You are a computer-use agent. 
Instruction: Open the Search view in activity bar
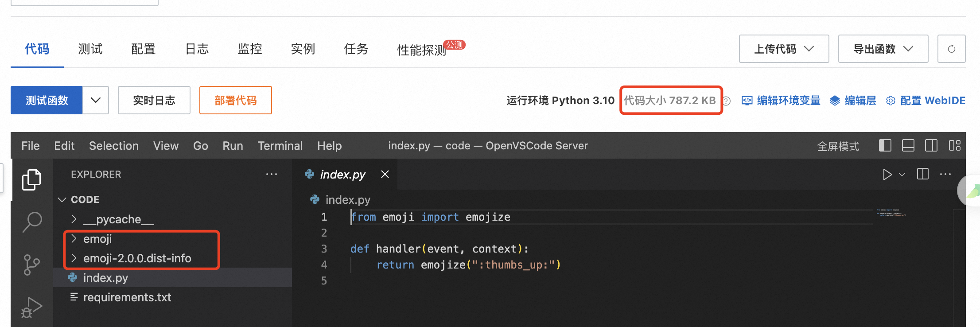(x=31, y=222)
